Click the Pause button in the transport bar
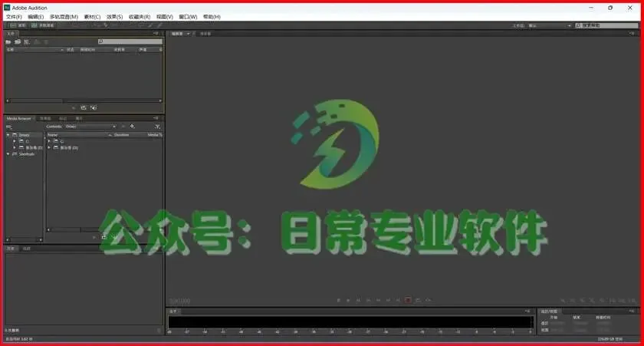Viewport: 644px width, 346px height. tap(358, 301)
